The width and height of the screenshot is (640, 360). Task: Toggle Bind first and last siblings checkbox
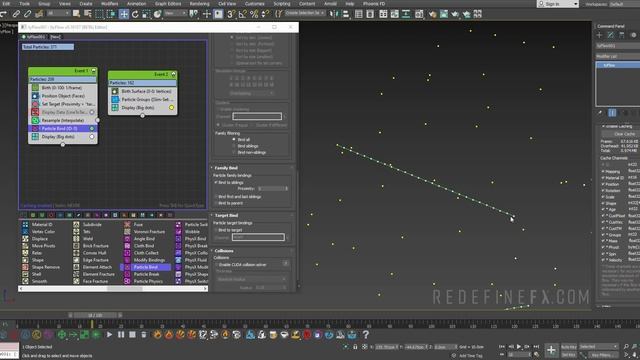216,197
